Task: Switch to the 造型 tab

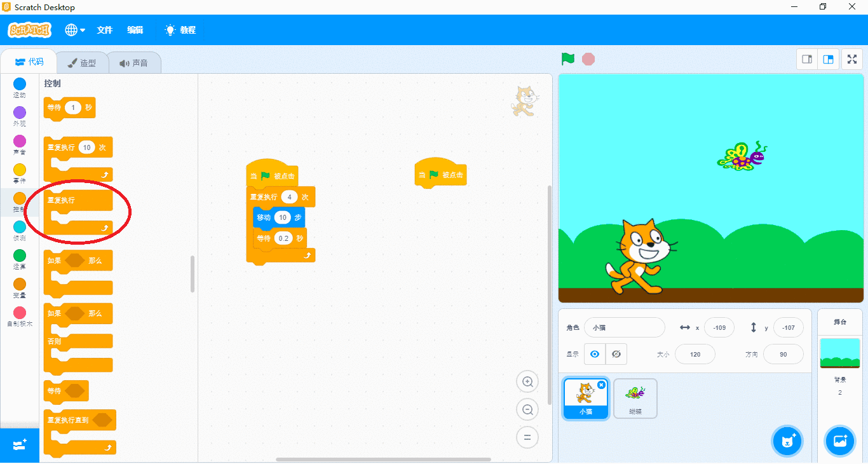Action: pyautogui.click(x=81, y=63)
